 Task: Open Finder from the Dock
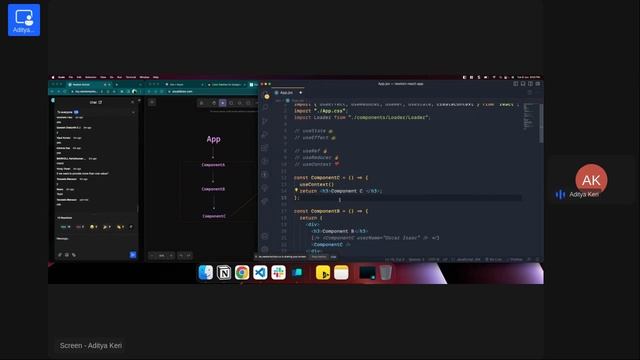coord(205,273)
